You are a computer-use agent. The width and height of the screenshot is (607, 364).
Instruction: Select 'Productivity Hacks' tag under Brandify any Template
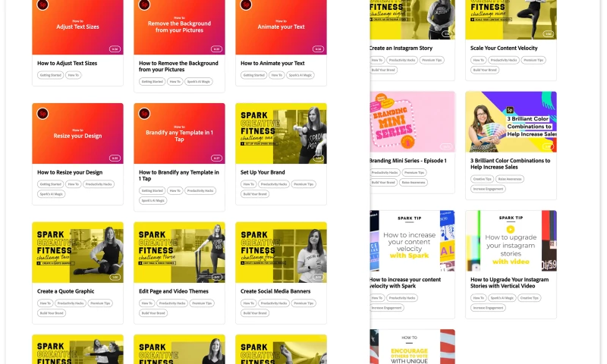click(x=200, y=190)
